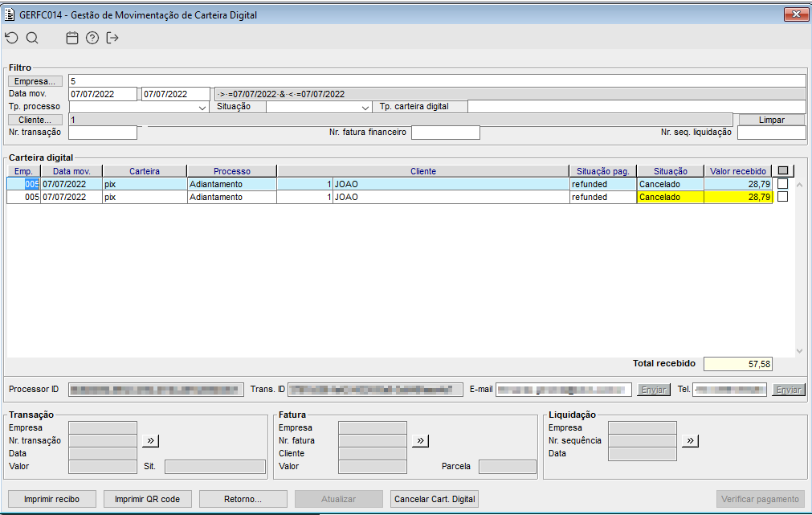The width and height of the screenshot is (812, 515).
Task: Click the document icon in title bar
Action: tap(10, 14)
